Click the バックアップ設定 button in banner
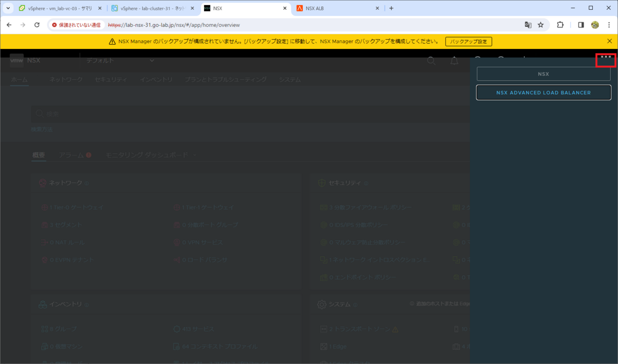The height and width of the screenshot is (364, 618). click(469, 41)
